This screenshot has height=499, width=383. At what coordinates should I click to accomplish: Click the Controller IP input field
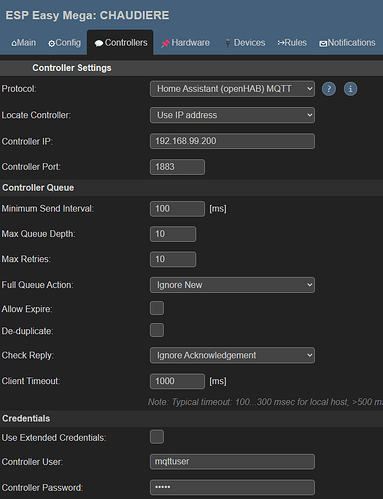(232, 141)
